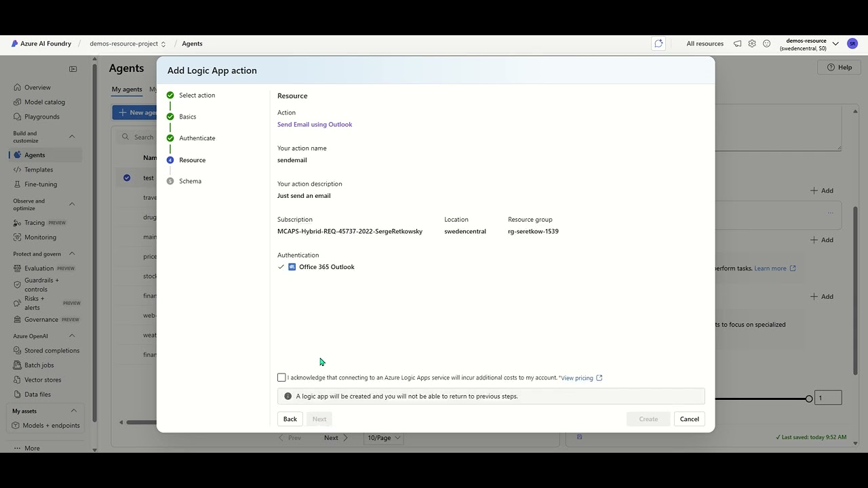
Task: Open demos-resource-project breadcrumb dropdown
Action: tap(127, 43)
